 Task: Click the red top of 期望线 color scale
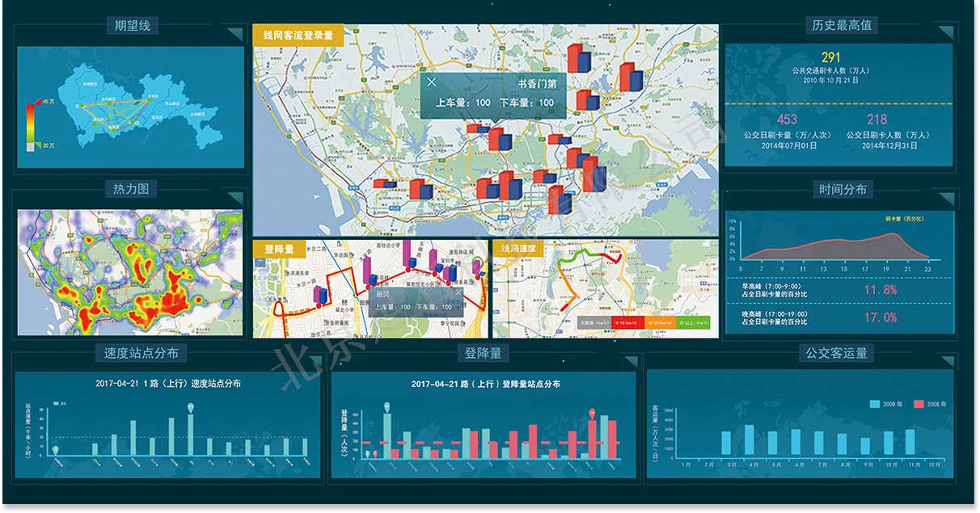pyautogui.click(x=30, y=107)
